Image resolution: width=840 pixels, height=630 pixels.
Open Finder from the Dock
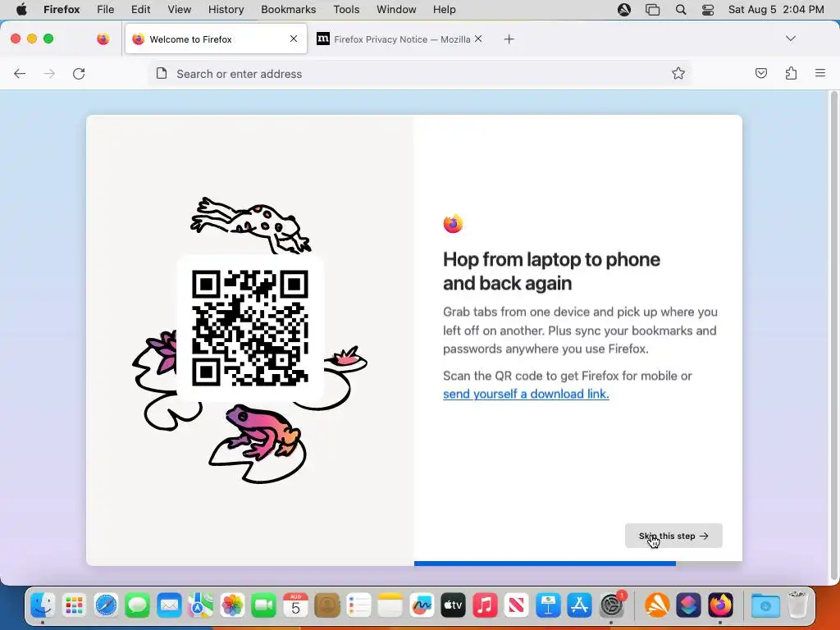click(x=43, y=605)
